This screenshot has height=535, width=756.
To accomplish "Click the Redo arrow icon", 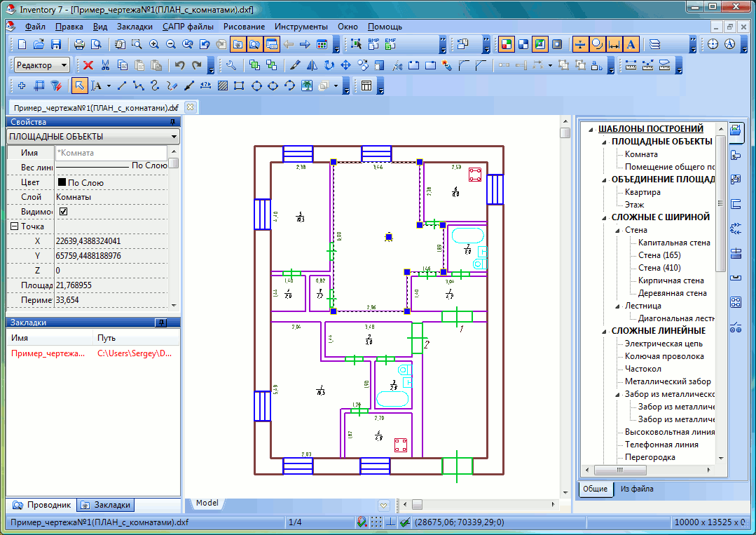I will pos(197,65).
